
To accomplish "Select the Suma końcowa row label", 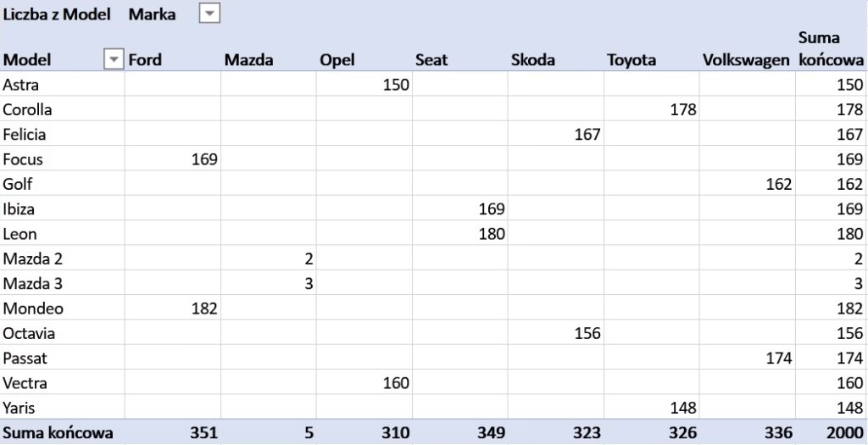I will point(58,433).
